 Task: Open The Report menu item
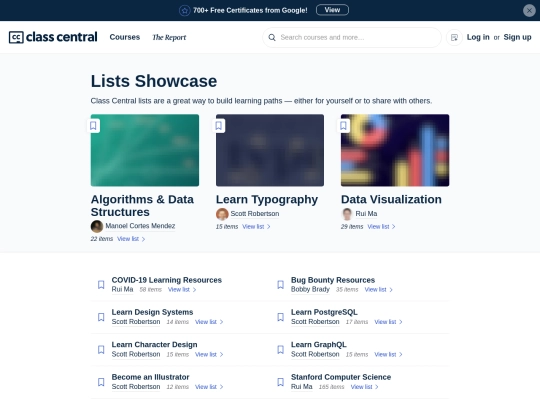coord(169,38)
